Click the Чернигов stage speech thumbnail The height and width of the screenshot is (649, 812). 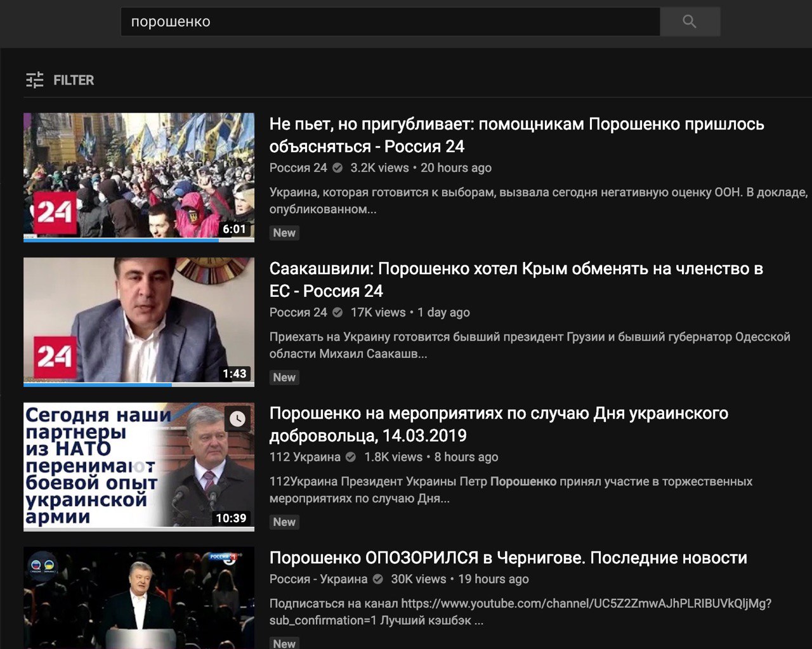click(x=139, y=598)
